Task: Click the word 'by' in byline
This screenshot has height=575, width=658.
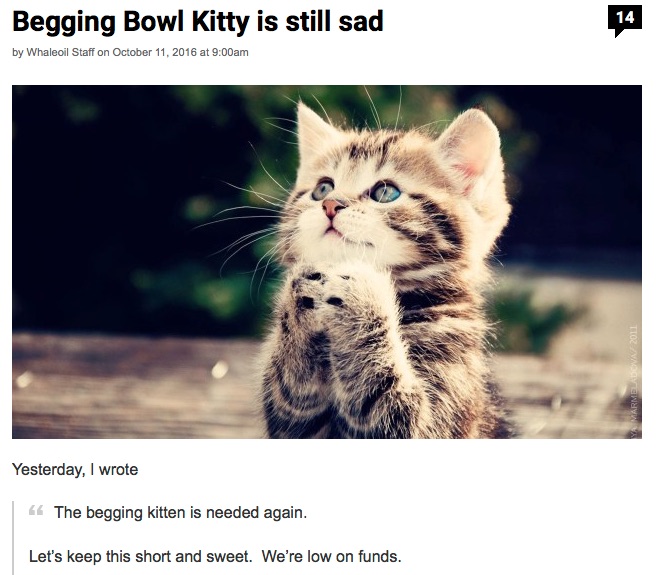Action: [x=18, y=52]
